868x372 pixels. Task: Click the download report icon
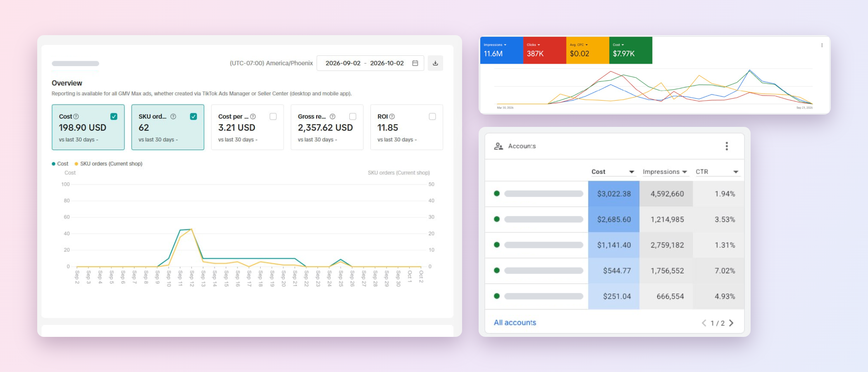(435, 63)
